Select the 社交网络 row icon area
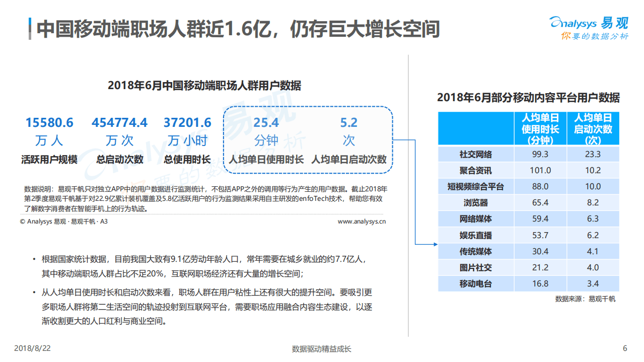The image size is (644, 362). coord(475,154)
